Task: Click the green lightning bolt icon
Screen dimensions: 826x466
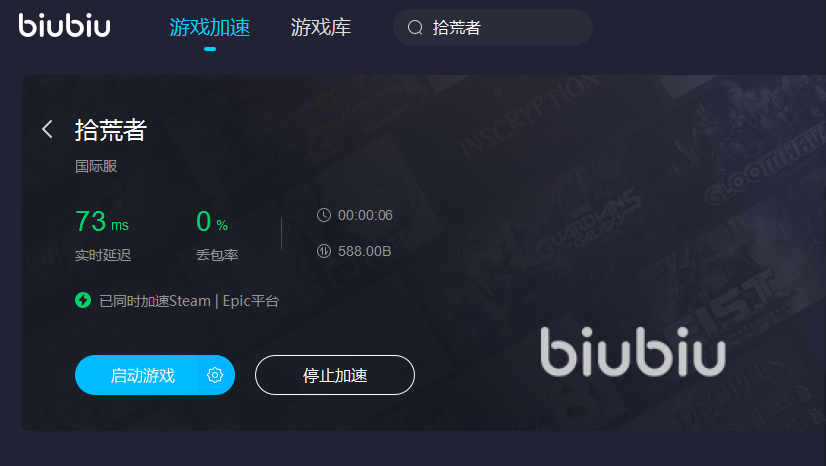Action: pyautogui.click(x=83, y=300)
